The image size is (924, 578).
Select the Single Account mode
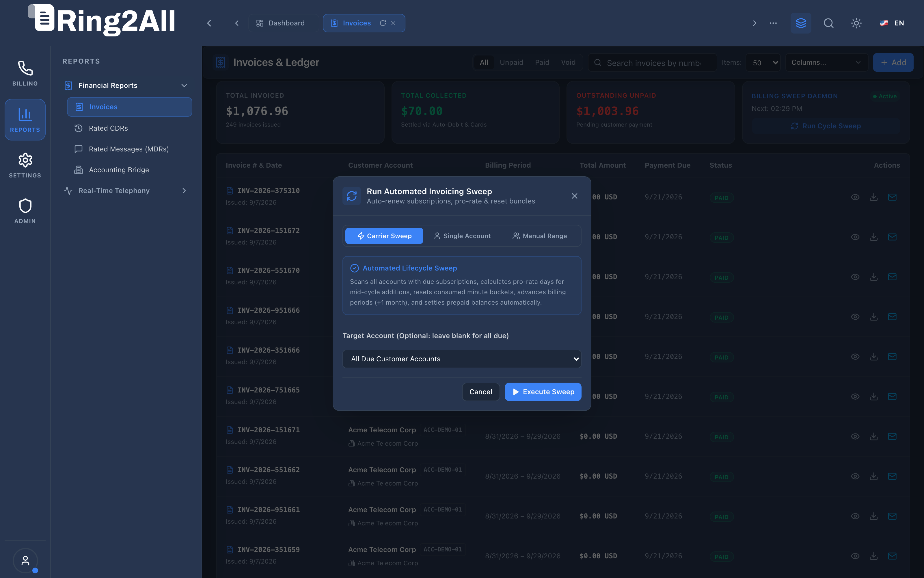(462, 236)
